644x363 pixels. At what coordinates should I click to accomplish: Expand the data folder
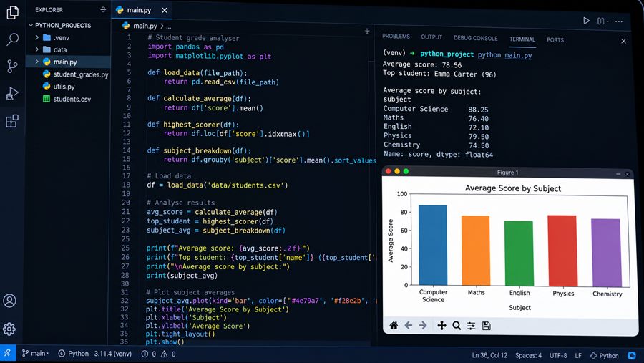click(36, 49)
